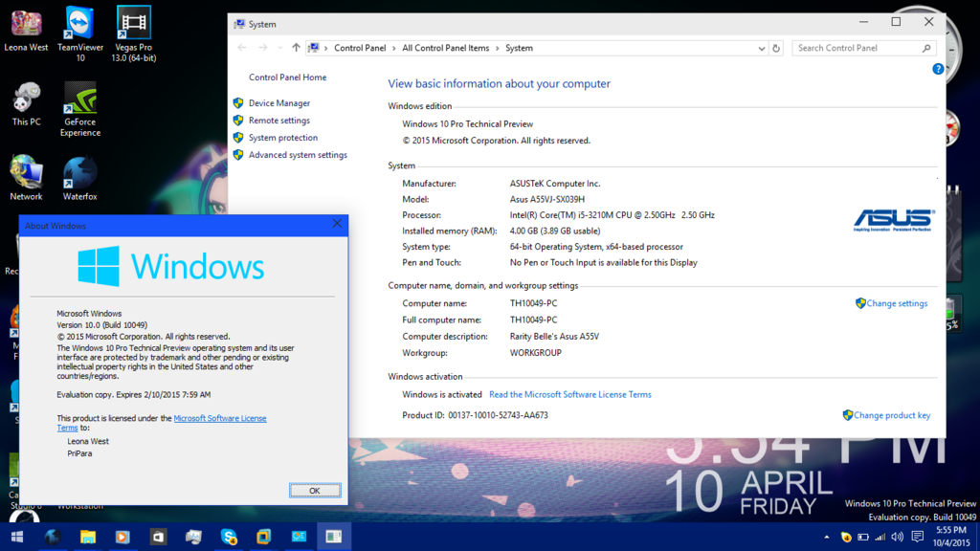Close the About Windows dialog
The image size is (980, 551).
337,224
